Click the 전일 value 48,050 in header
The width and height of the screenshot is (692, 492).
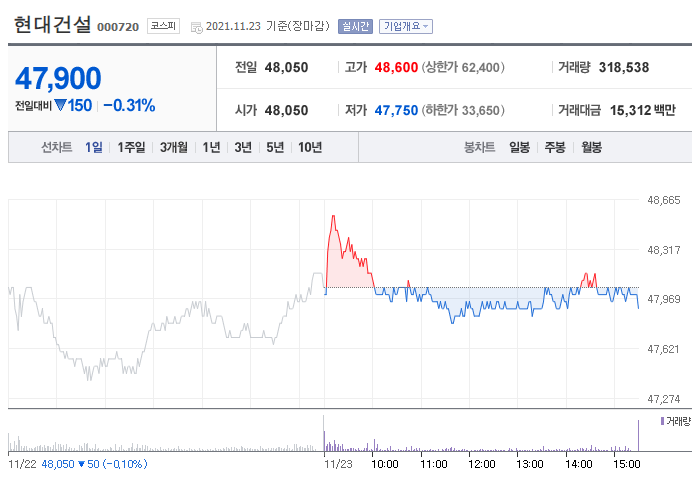point(286,68)
